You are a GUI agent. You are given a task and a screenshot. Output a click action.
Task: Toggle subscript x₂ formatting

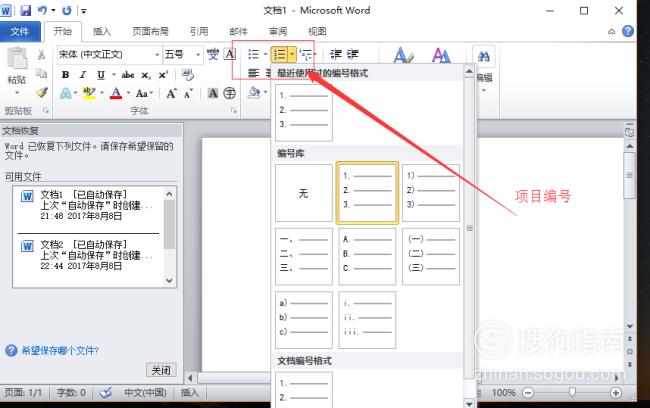click(146, 75)
